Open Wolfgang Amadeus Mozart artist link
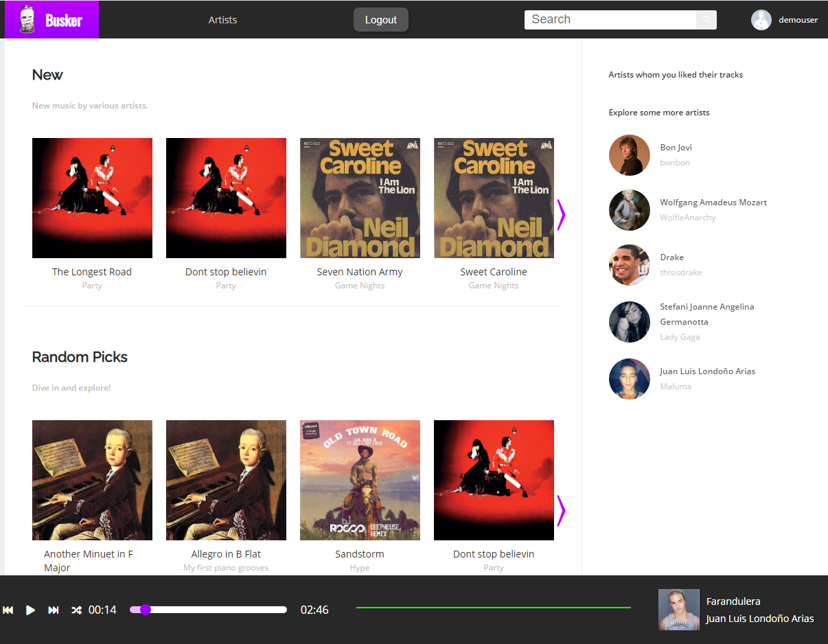Viewport: 828px width, 644px height. pos(713,203)
